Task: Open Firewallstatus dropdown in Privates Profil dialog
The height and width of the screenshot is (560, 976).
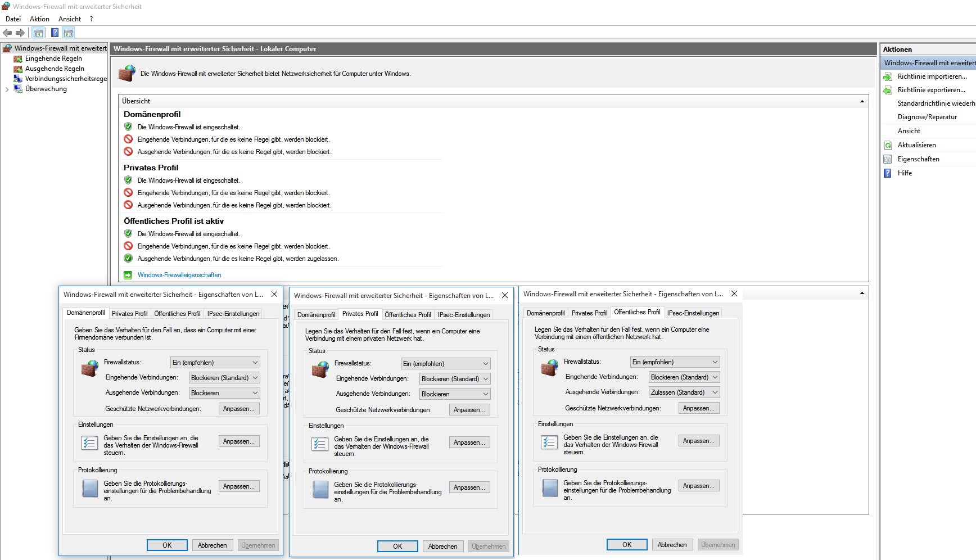Action: (x=446, y=364)
